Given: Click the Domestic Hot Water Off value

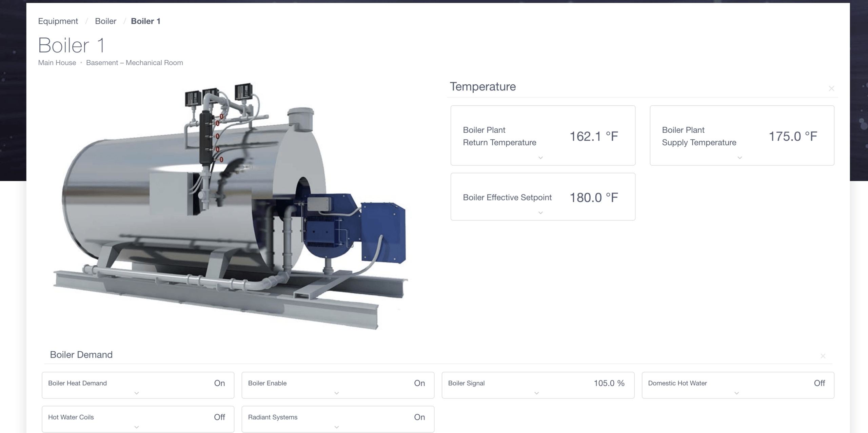Looking at the screenshot, I should (x=819, y=383).
